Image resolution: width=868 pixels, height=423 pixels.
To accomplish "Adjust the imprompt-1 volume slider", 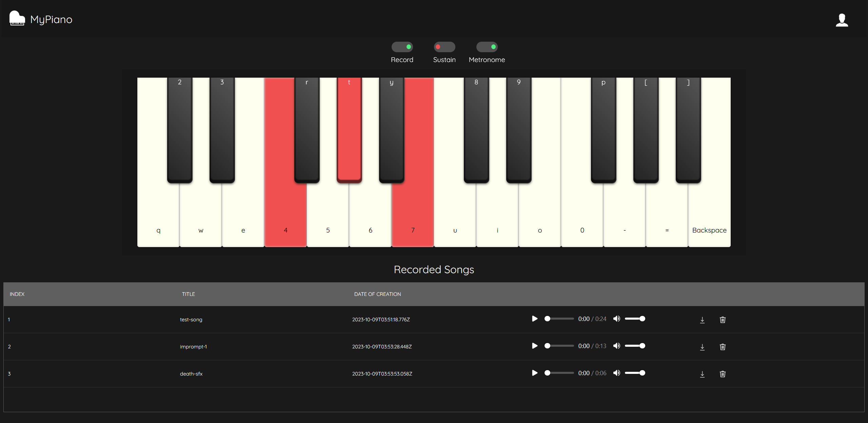I will coord(635,346).
